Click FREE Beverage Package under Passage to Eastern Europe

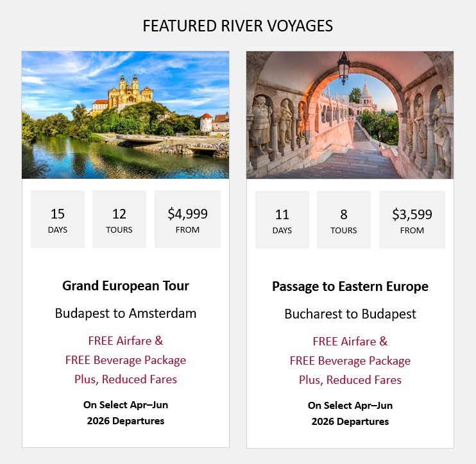coord(350,360)
